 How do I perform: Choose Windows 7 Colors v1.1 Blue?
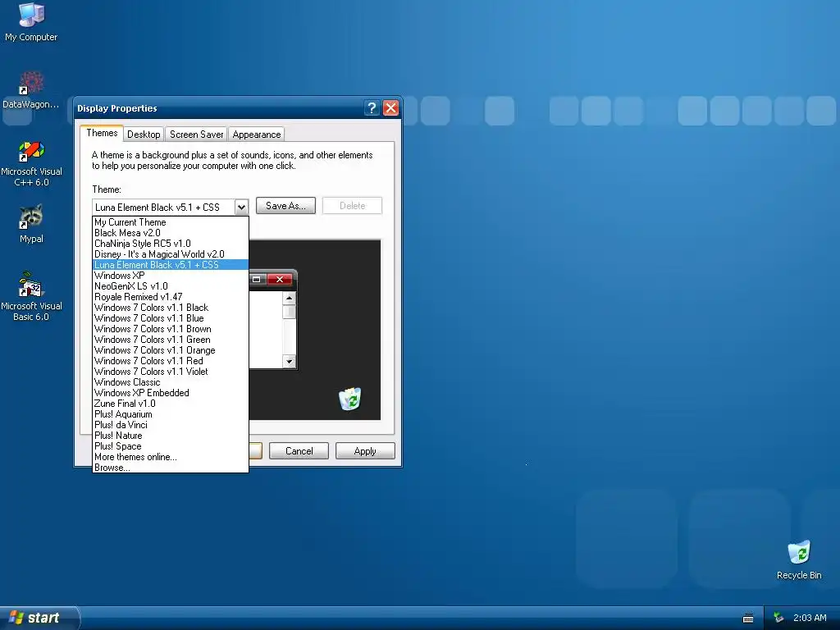[171, 318]
